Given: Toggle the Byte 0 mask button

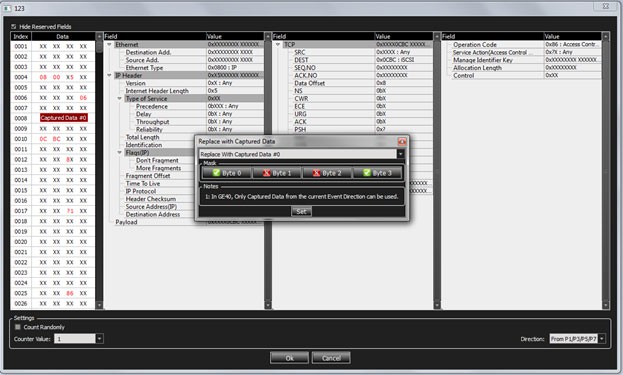Looking at the screenshot, I should point(227,173).
